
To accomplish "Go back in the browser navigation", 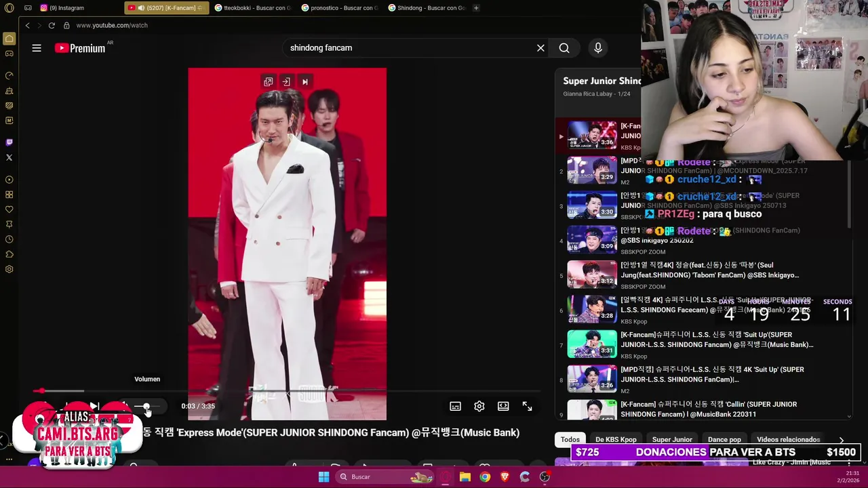I will point(27,25).
